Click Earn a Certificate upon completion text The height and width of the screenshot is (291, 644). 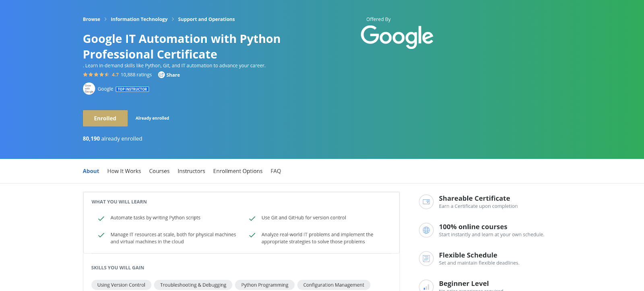478,206
